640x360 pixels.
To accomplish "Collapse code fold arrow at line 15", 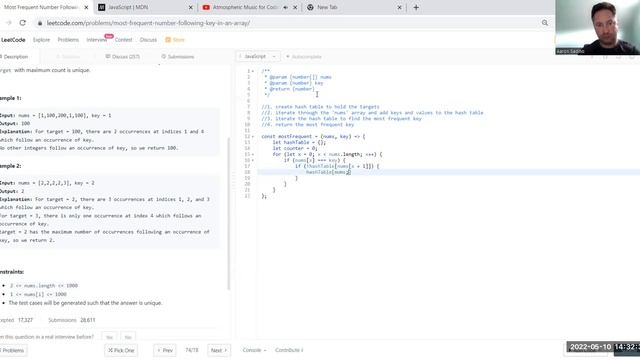I will click(253, 154).
